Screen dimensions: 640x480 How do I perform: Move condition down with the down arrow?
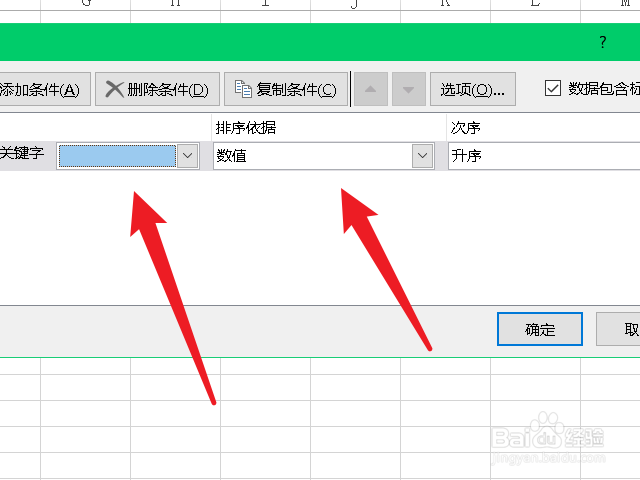click(x=409, y=89)
